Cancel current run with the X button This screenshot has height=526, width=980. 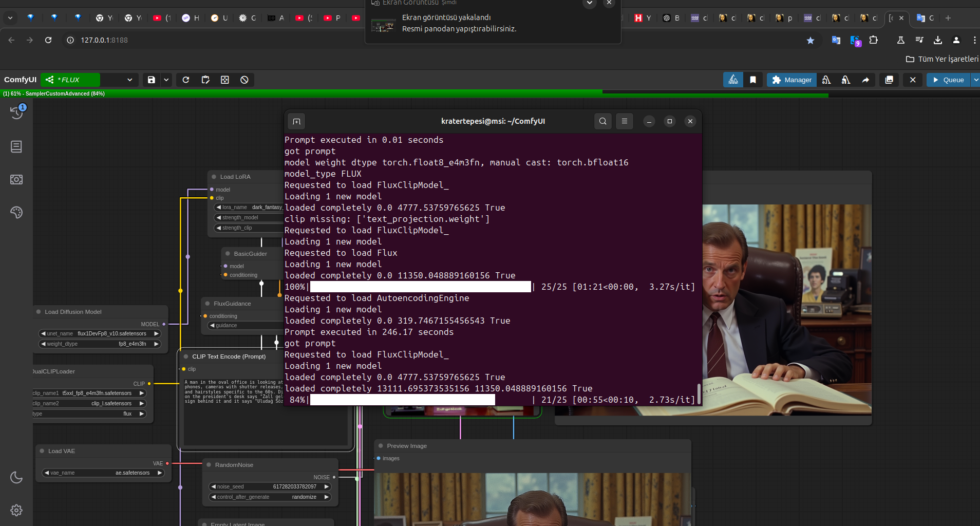tap(913, 80)
